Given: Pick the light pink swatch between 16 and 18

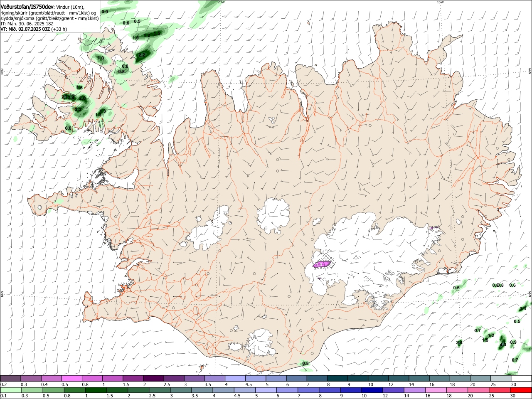Looking at the screenshot, I should pos(436,390).
